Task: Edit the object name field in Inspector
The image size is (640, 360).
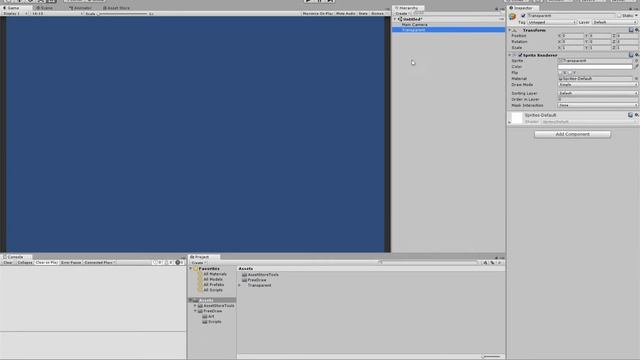Action: point(571,16)
